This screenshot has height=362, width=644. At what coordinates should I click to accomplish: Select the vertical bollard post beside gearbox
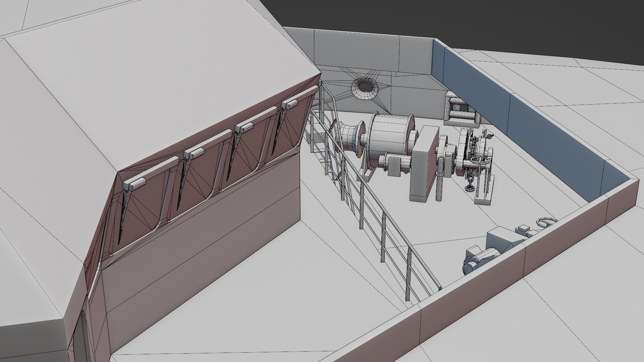tap(439, 183)
